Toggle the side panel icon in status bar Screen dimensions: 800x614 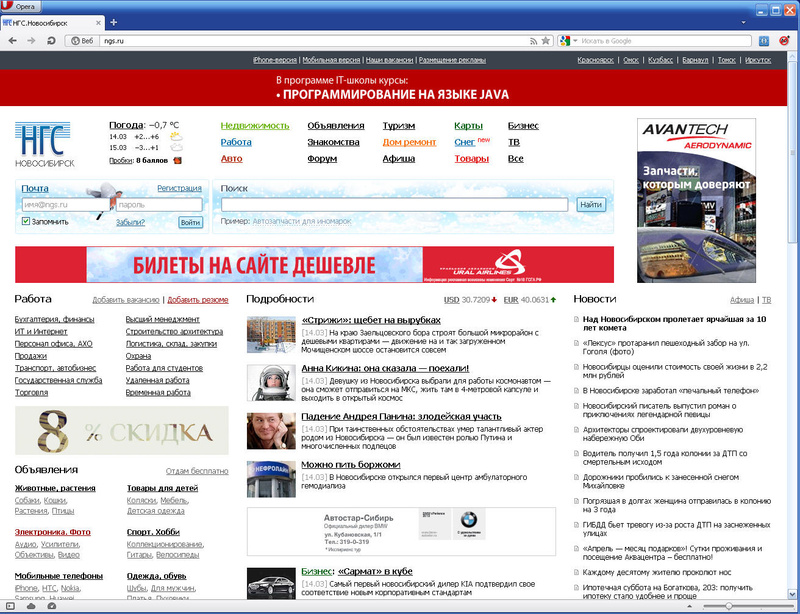pos(12,606)
